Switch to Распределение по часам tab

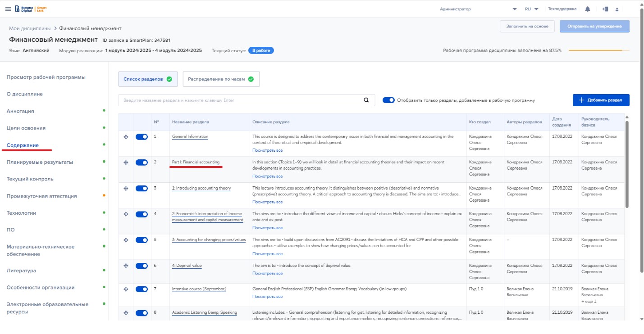click(x=221, y=79)
